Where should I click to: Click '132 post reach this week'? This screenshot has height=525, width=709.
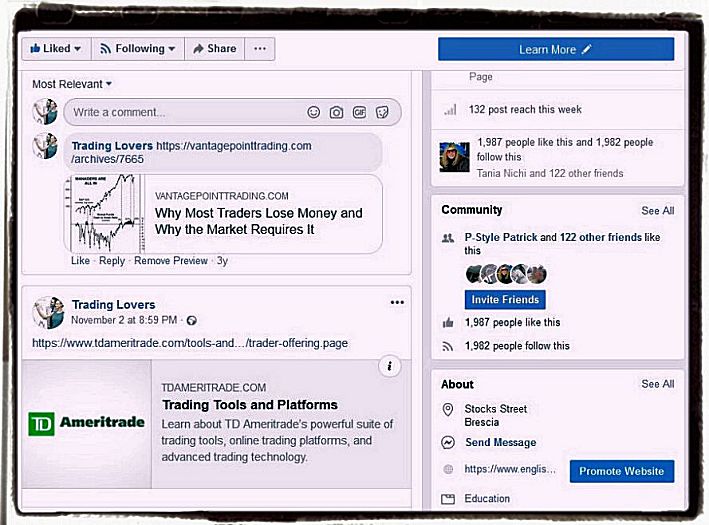525,109
